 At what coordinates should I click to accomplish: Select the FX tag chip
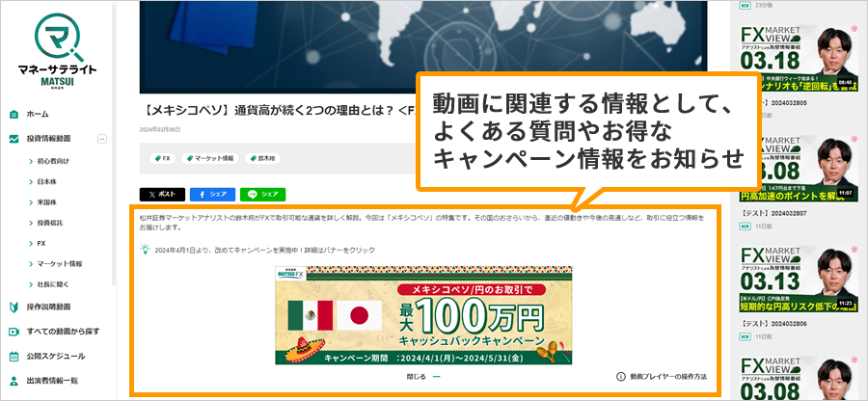point(162,158)
